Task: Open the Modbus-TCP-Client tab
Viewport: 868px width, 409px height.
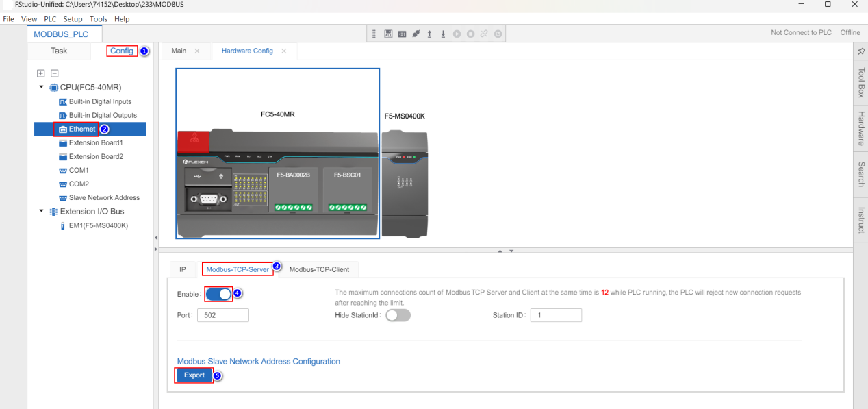Action: click(319, 269)
